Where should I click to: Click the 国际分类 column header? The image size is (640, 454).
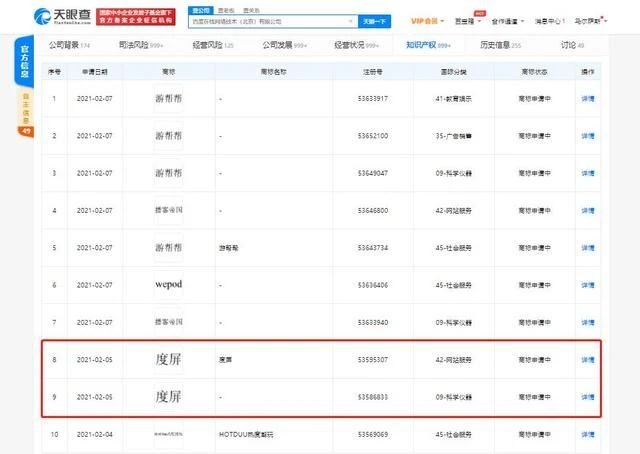coord(453,72)
